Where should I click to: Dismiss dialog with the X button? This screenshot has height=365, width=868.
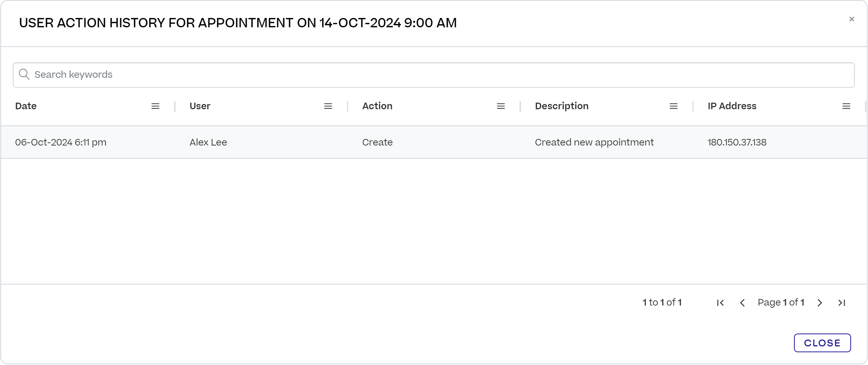pyautogui.click(x=851, y=19)
